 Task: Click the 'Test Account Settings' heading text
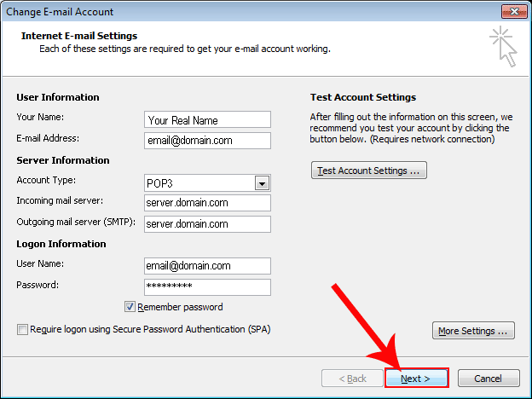(x=363, y=97)
